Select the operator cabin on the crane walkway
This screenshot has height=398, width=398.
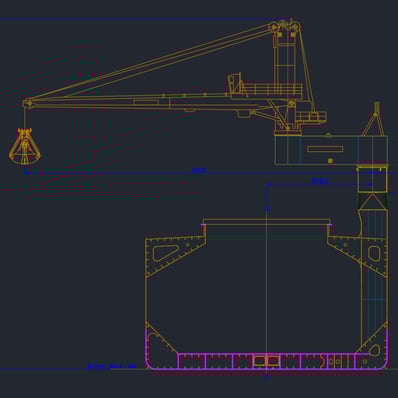234,83
